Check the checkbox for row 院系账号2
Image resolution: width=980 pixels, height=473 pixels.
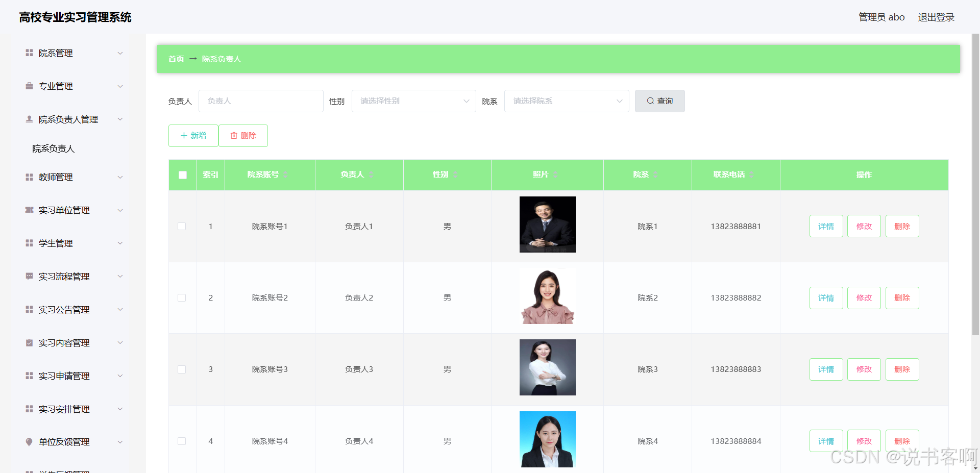[182, 297]
